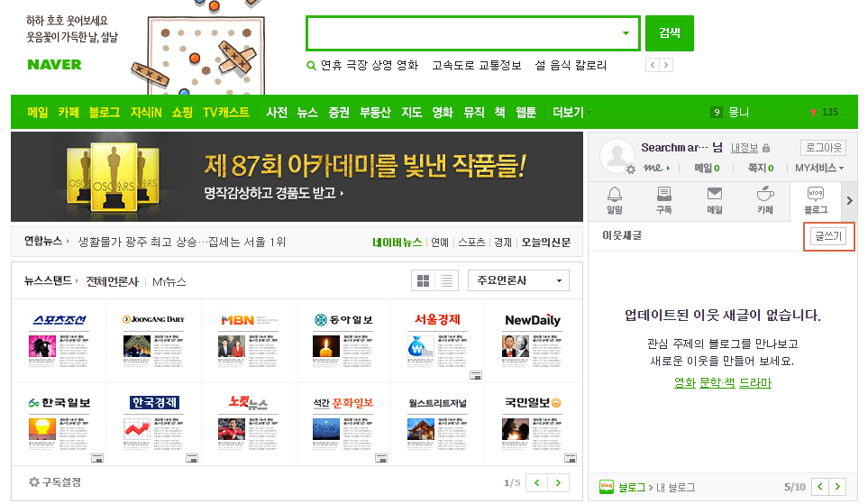The height and width of the screenshot is (504, 868).
Task: Click the 몽니 trending rank 9 item
Action: tap(729, 113)
